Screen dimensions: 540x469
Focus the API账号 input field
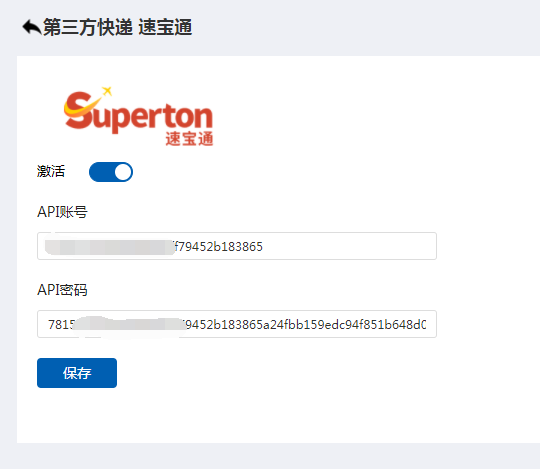click(x=237, y=246)
